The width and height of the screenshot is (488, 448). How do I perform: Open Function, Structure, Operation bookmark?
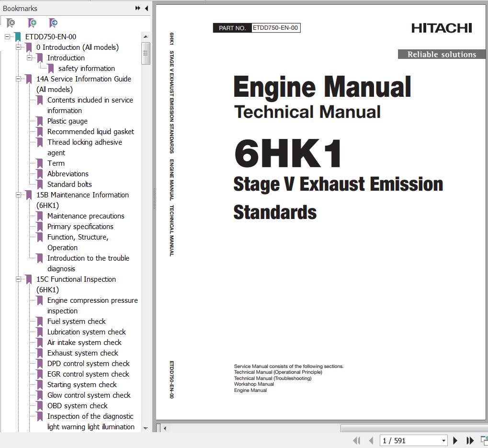pos(78,242)
